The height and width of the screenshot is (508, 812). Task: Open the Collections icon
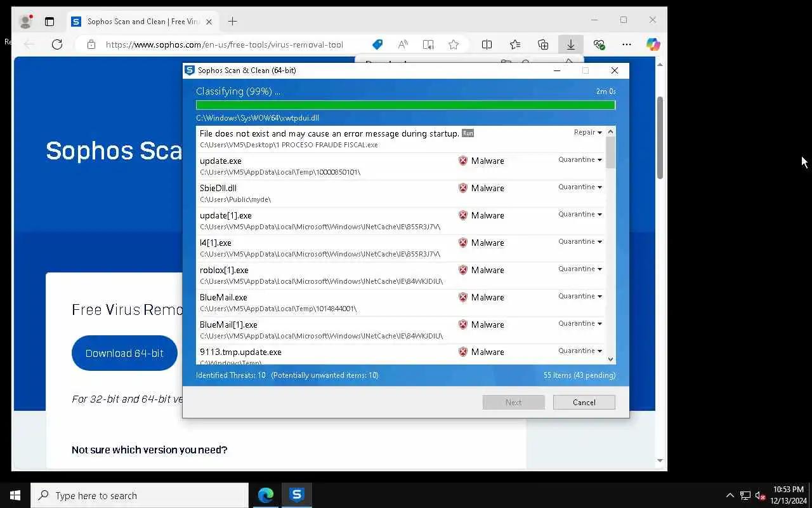tap(543, 44)
